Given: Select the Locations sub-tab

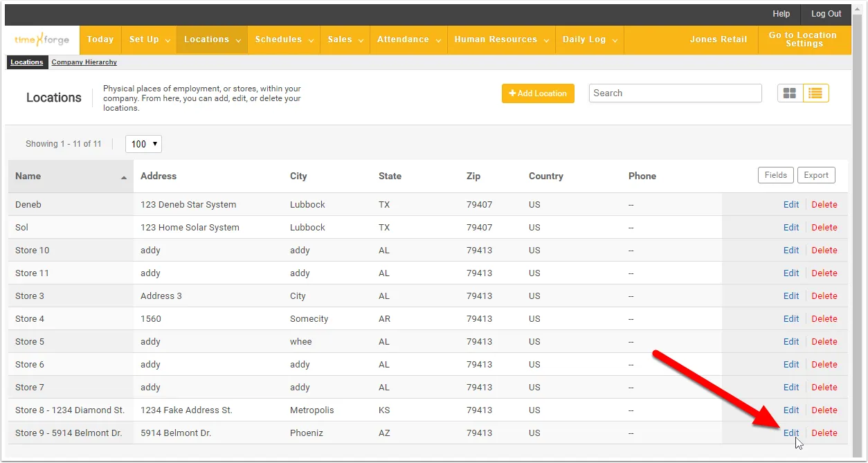Looking at the screenshot, I should click(x=27, y=62).
